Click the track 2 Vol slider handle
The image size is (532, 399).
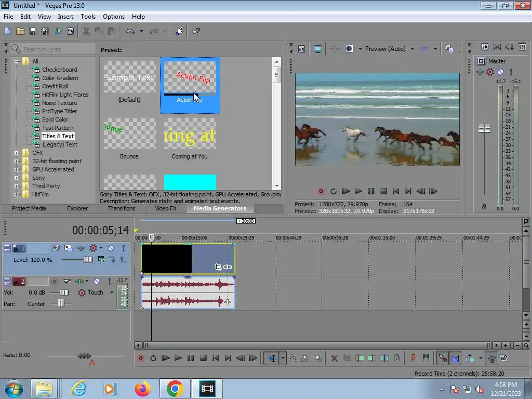click(64, 292)
